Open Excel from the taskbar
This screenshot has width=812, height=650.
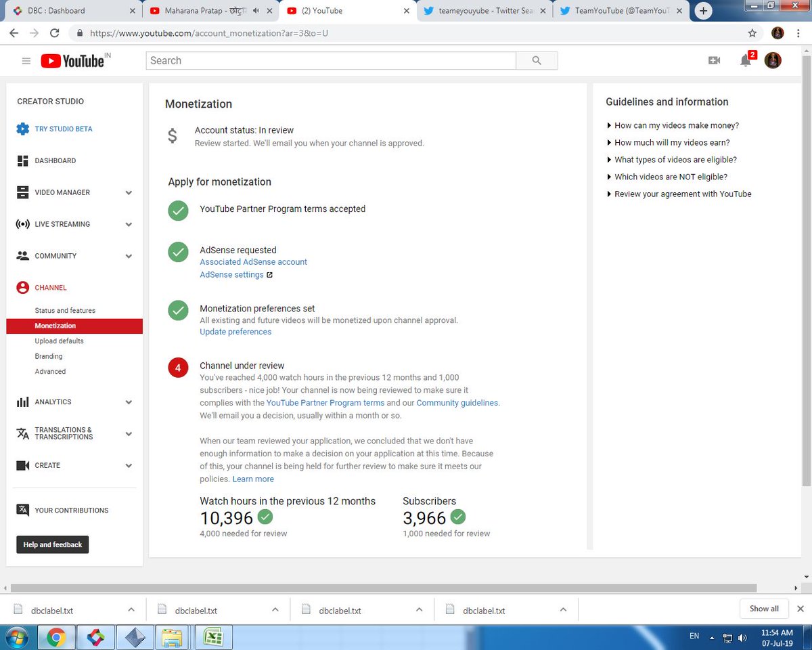click(213, 637)
